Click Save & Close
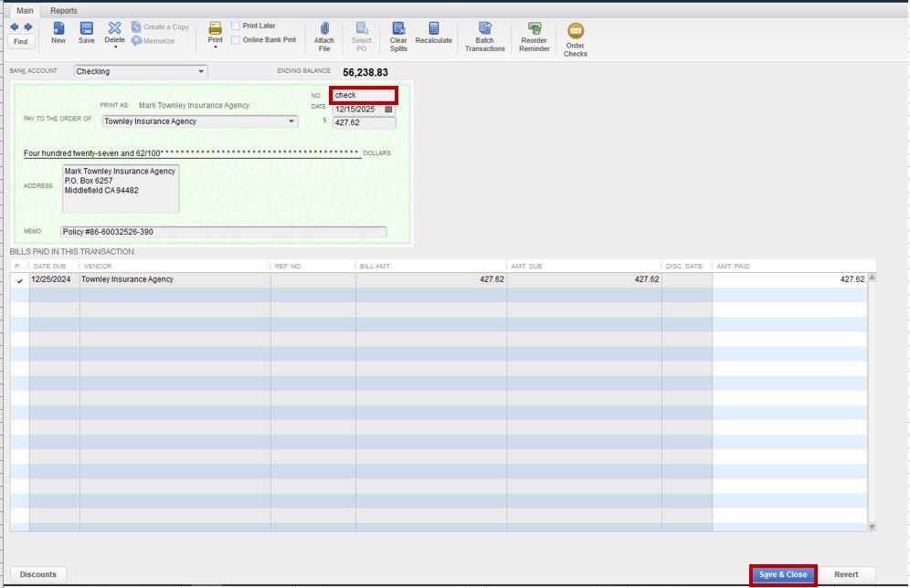 coord(783,574)
